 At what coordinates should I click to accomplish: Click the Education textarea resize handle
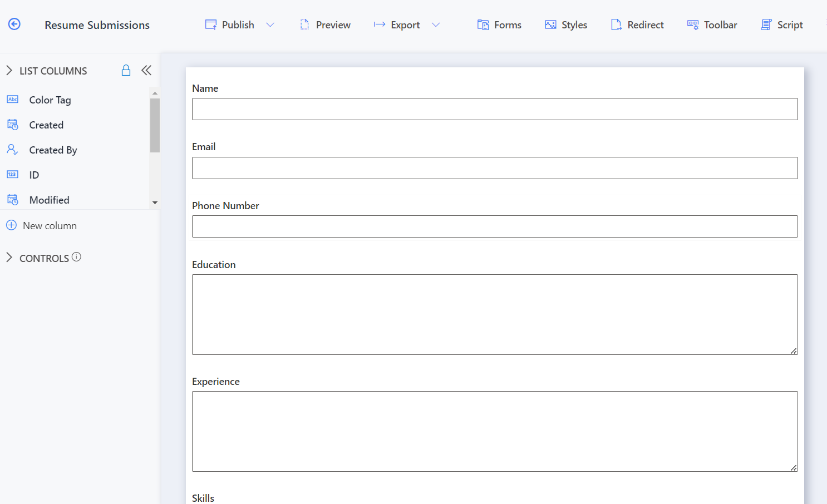coord(794,350)
